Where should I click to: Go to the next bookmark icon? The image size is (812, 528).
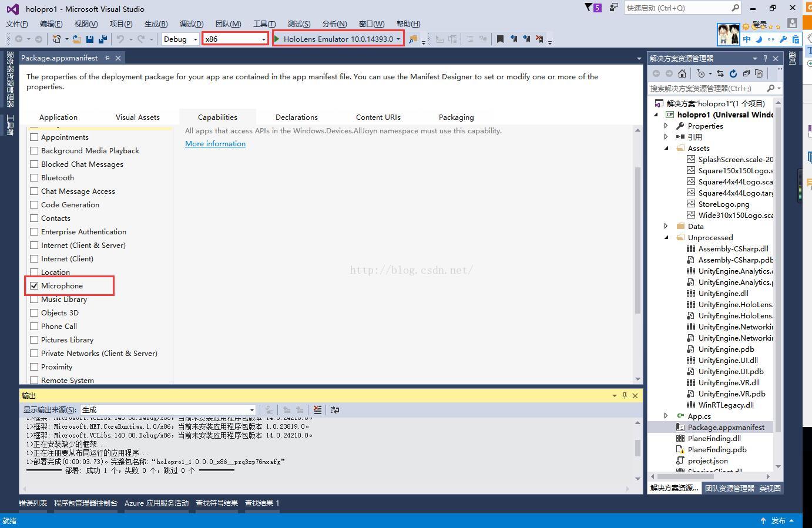(x=526, y=39)
